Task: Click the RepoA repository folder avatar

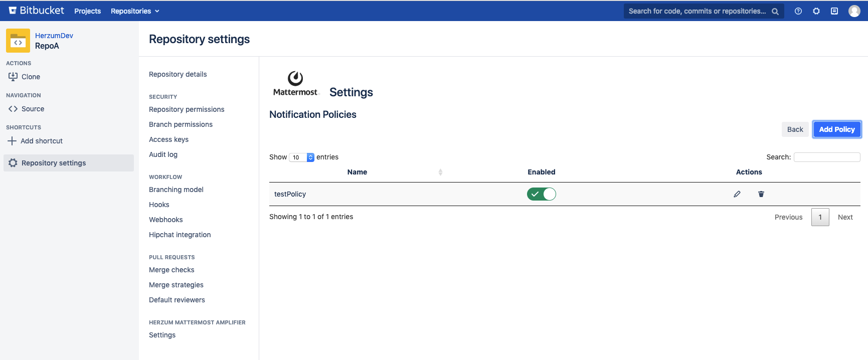Action: point(18,41)
